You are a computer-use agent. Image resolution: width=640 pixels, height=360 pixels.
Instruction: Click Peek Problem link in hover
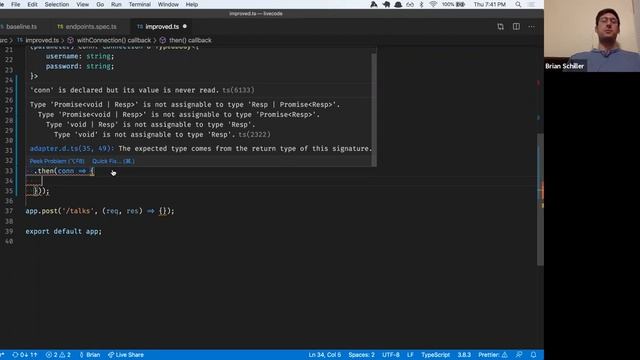57,161
